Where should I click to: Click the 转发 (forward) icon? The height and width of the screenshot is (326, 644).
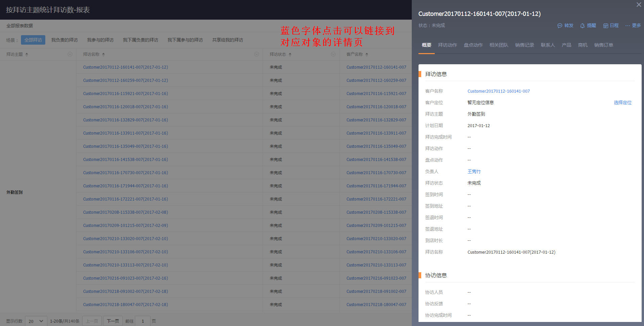coord(560,26)
